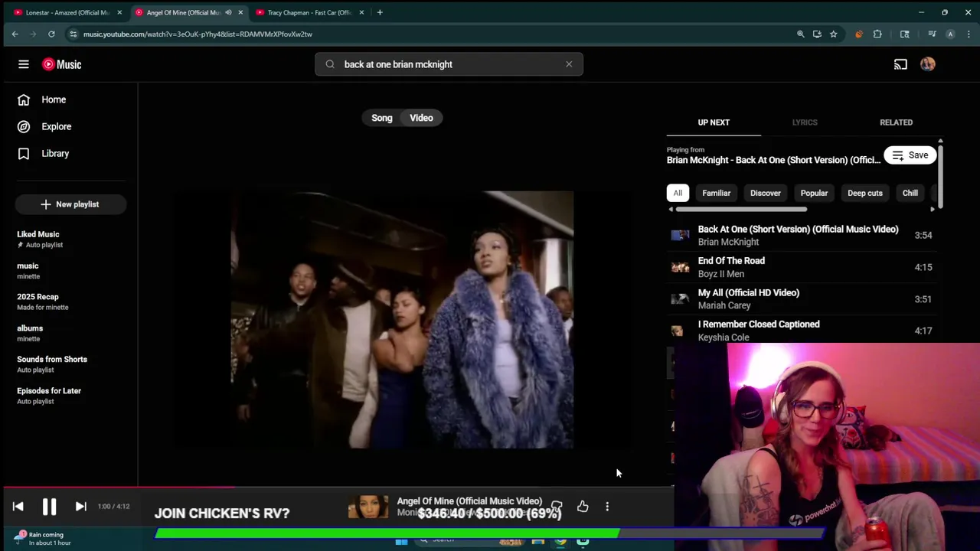Play My All (Official HD Video)
This screenshot has height=551, width=980.
tap(802, 299)
